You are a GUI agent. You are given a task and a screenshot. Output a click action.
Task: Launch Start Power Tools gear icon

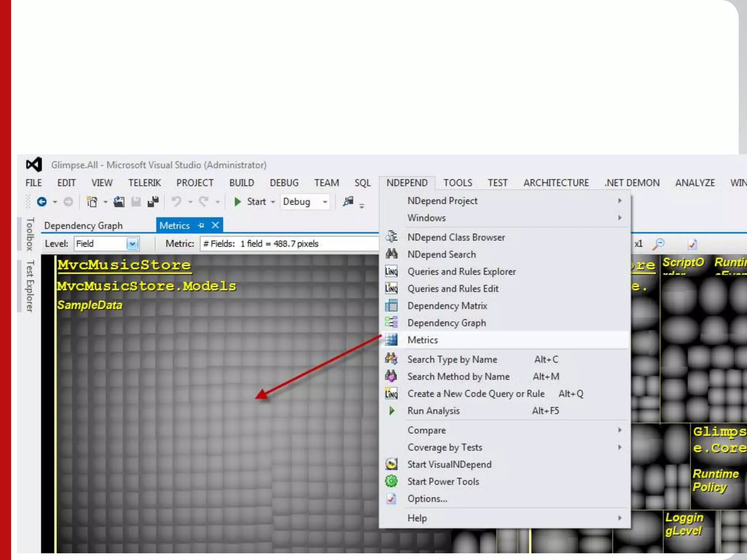(x=391, y=481)
